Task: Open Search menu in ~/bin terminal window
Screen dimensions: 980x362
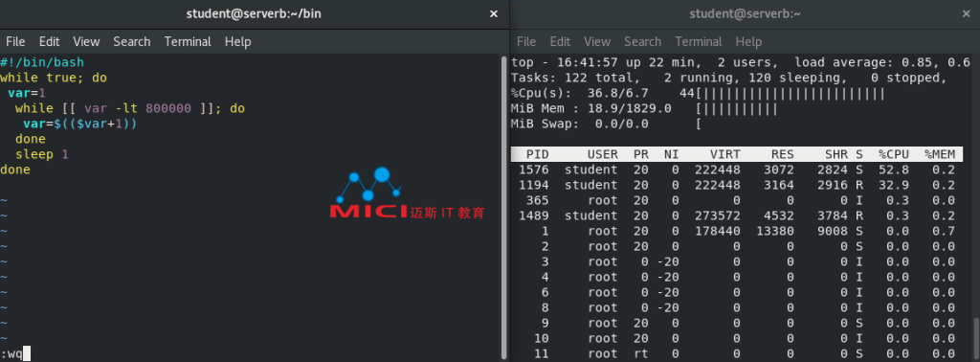Action: click(131, 42)
